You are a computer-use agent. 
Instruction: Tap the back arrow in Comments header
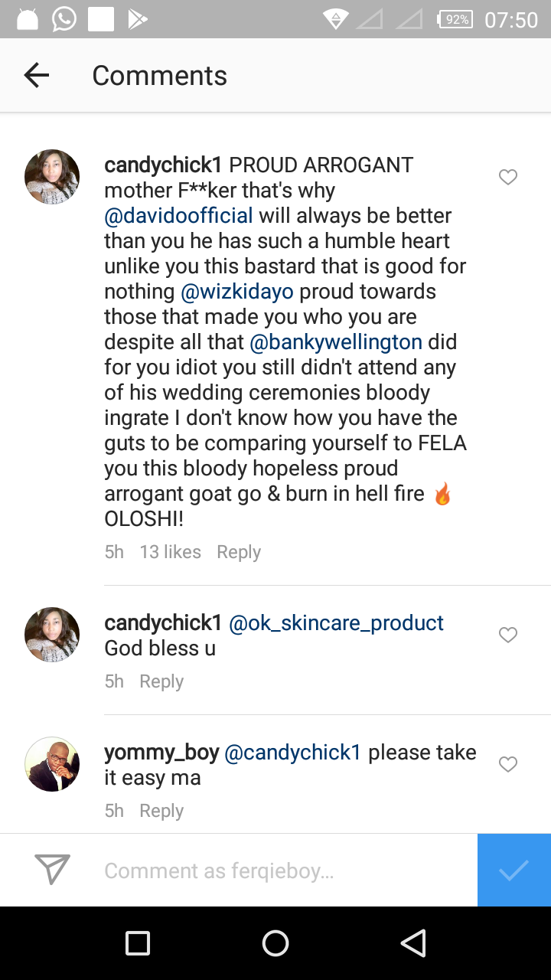[36, 75]
